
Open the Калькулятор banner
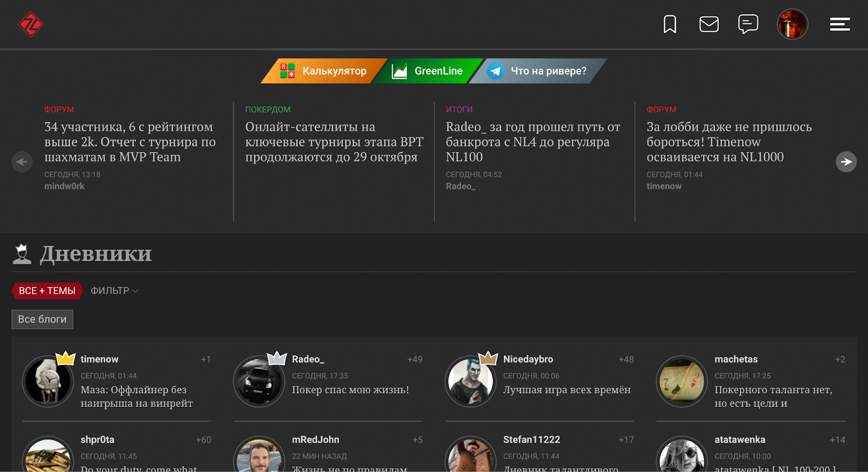pyautogui.click(x=324, y=71)
